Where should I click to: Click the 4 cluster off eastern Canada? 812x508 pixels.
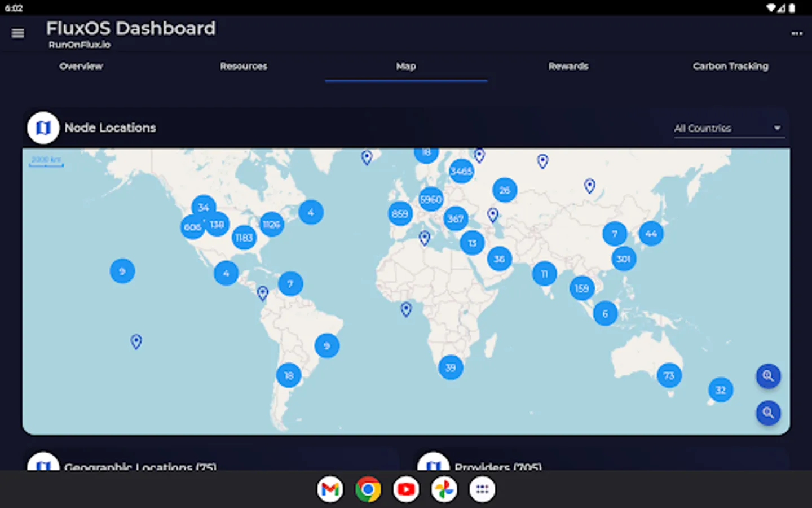(x=311, y=212)
